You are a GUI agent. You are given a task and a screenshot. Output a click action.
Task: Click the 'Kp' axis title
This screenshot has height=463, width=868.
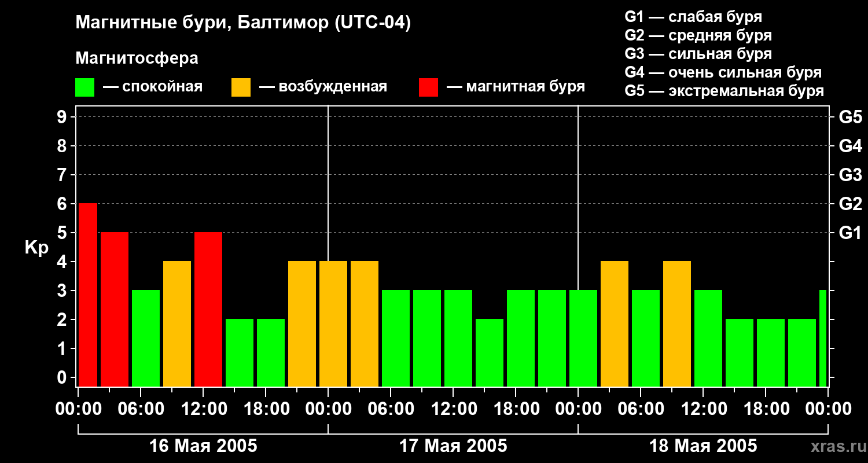click(x=36, y=247)
